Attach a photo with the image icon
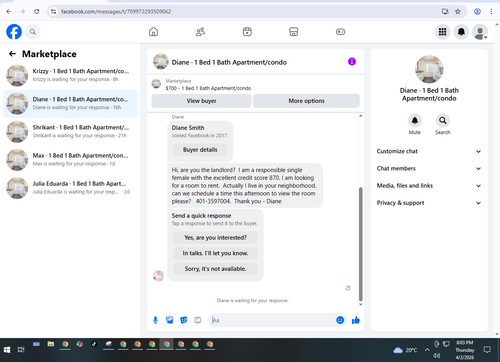Viewport: 500px width, 362px height. [170, 320]
